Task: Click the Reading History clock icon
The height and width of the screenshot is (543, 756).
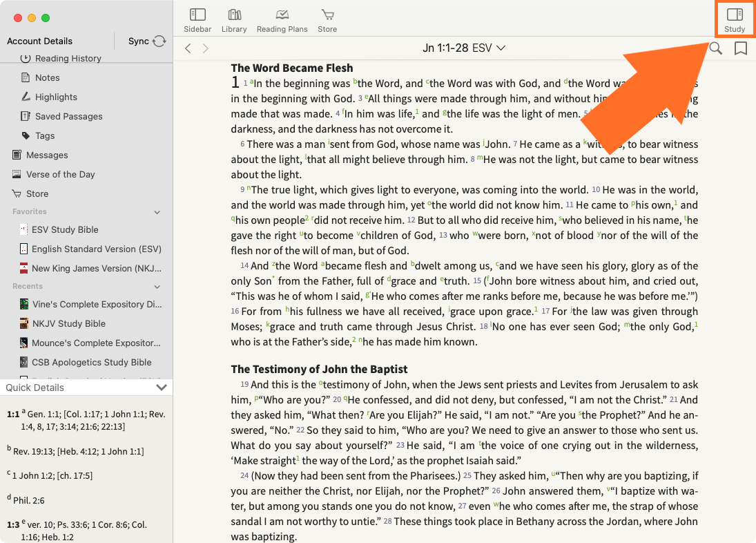Action: (26, 58)
